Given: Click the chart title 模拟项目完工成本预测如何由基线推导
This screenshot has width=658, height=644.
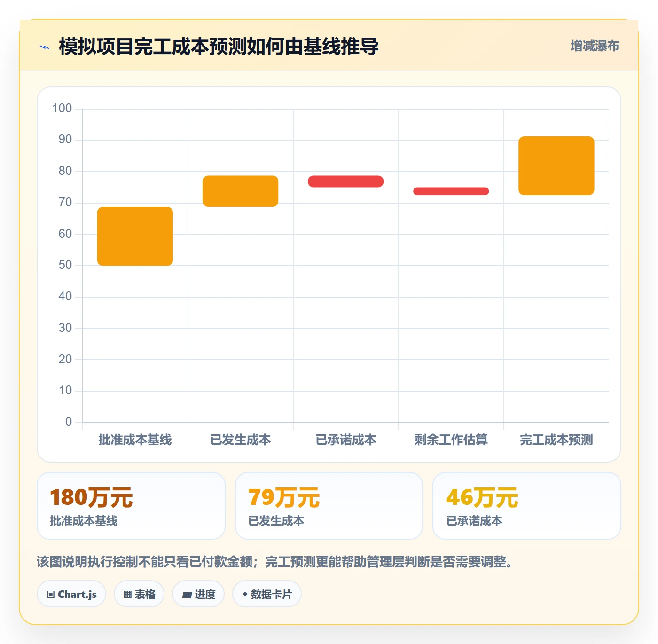Looking at the screenshot, I should [219, 47].
